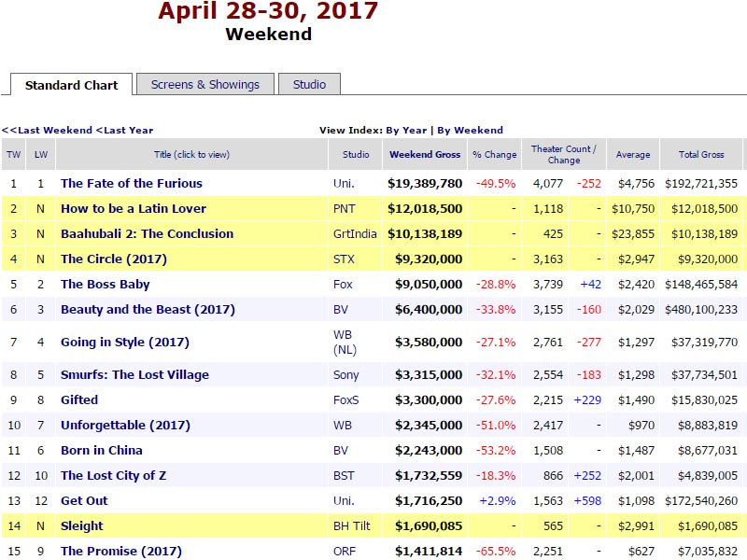Image resolution: width=747 pixels, height=560 pixels.
Task: Sort by % Change column header
Action: click(x=494, y=155)
